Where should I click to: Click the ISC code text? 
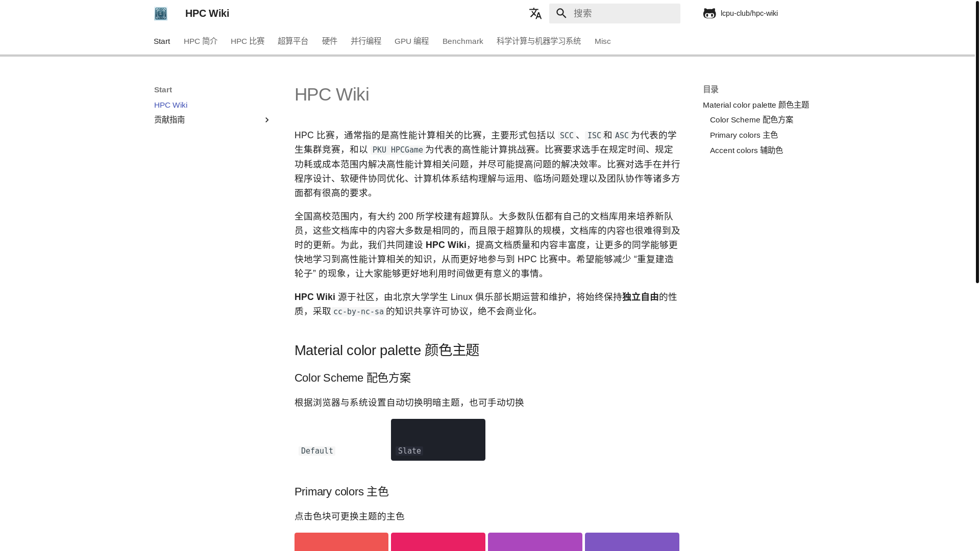(x=594, y=136)
